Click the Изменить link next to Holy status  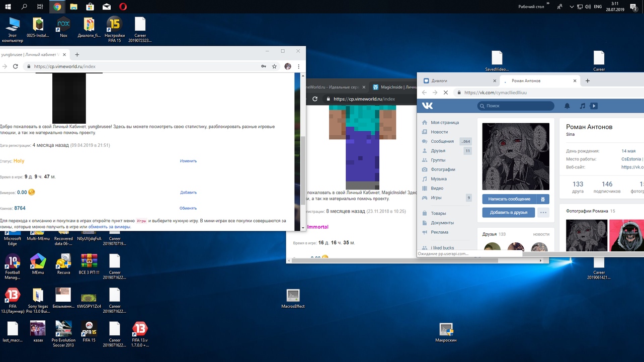coord(188,161)
